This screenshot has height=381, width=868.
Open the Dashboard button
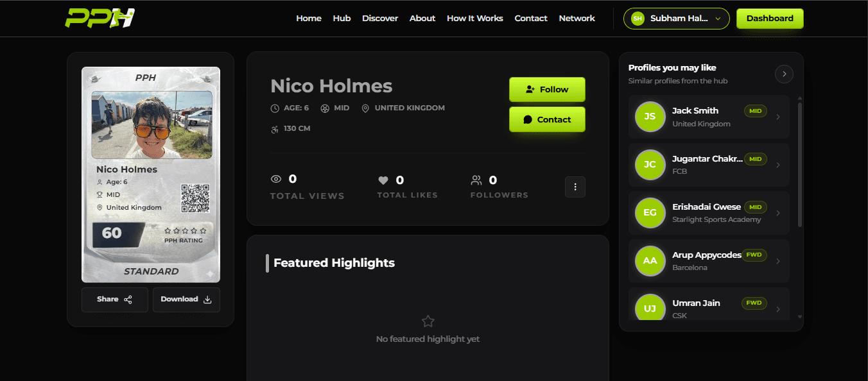770,19
